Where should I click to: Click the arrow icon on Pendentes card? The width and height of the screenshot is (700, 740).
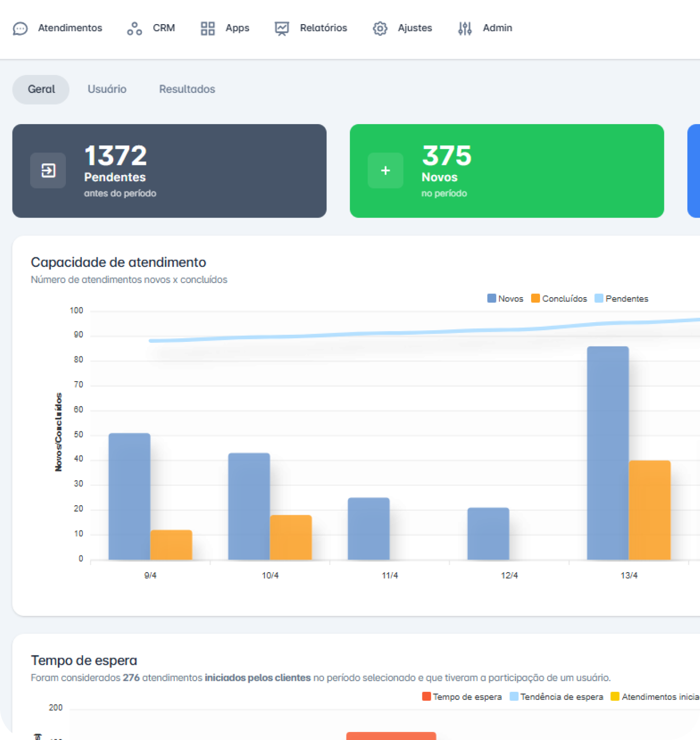pos(48,171)
